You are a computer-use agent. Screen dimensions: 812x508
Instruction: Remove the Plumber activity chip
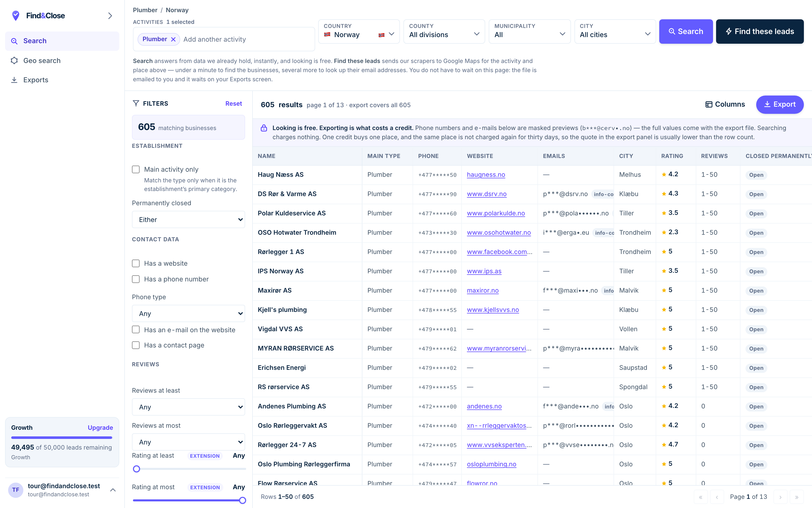173,39
